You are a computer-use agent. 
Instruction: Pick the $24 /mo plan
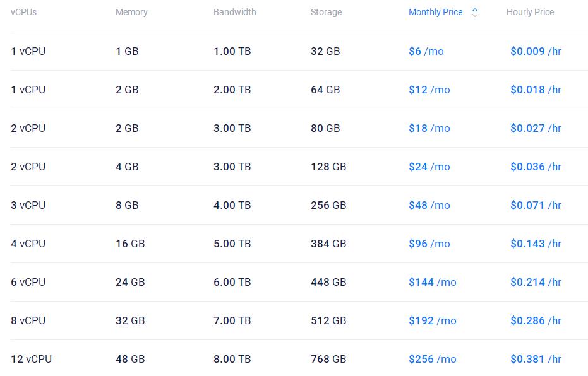point(429,167)
